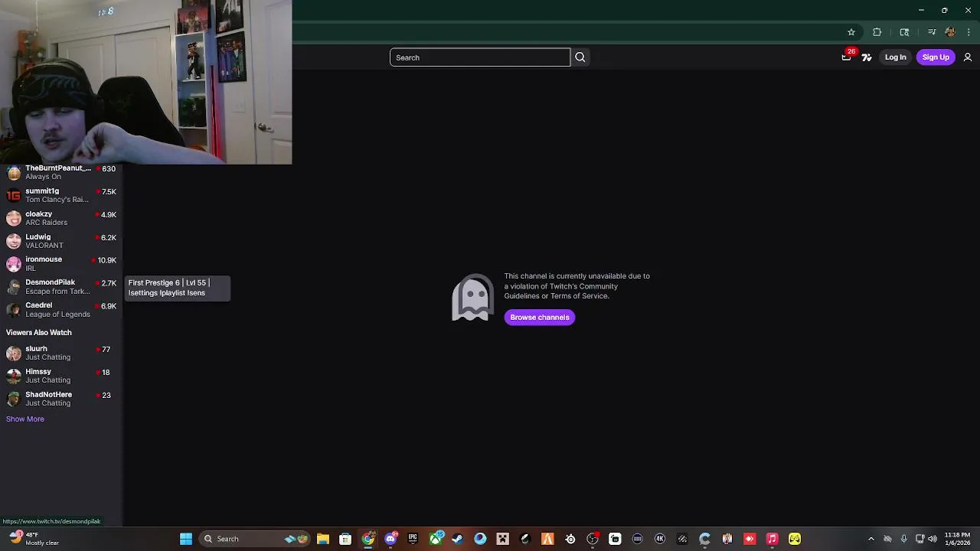Open summit1g channel in sidebar

coord(61,195)
